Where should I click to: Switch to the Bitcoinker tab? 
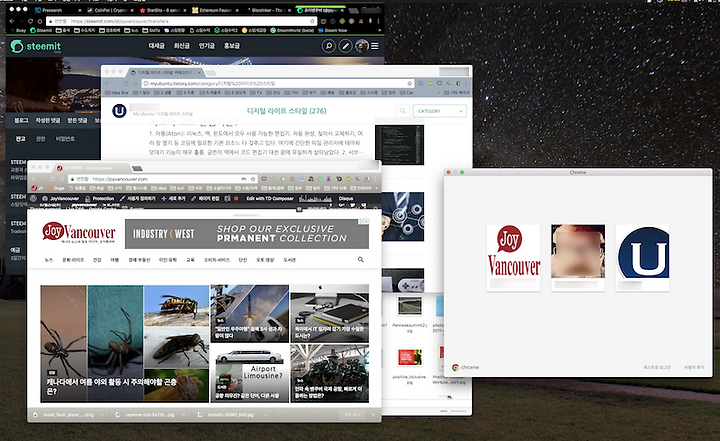268,10
